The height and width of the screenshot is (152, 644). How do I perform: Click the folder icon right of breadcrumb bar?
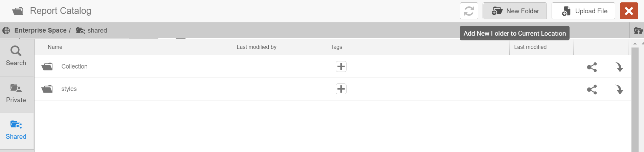(638, 31)
